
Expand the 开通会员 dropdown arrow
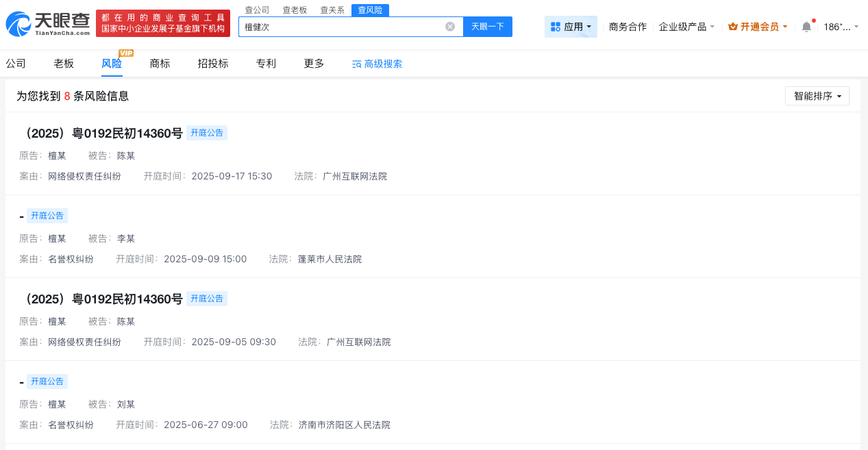(x=784, y=25)
